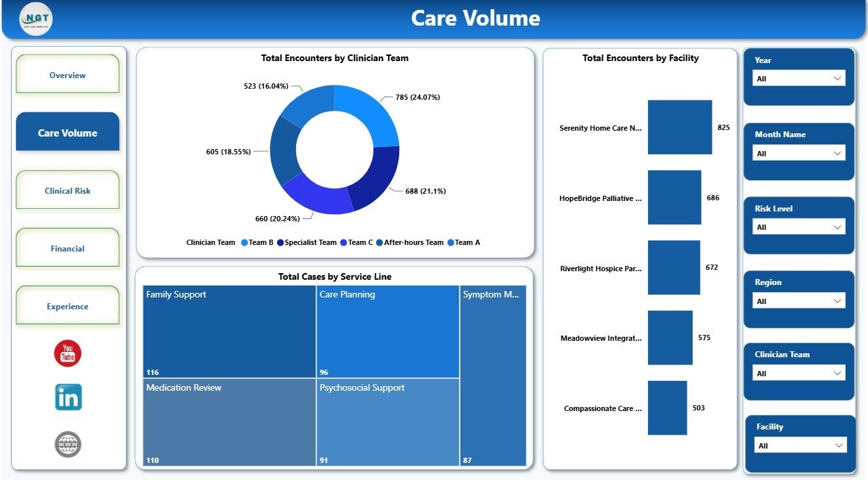Select the Team A legend entry
Screen dimensions: 868x480
(464, 242)
